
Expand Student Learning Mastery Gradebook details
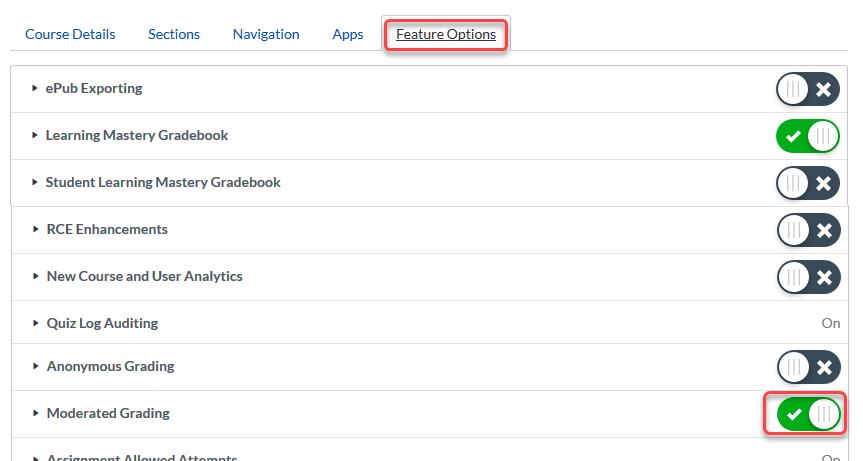click(x=35, y=182)
